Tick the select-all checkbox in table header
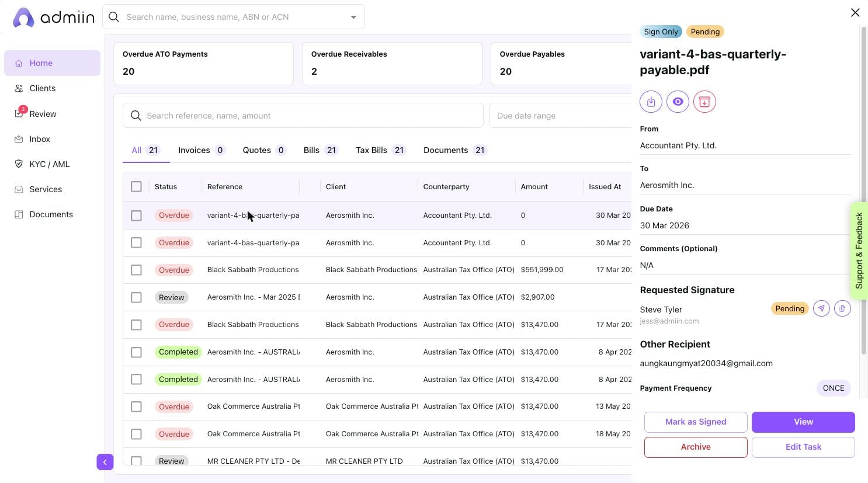 136,186
